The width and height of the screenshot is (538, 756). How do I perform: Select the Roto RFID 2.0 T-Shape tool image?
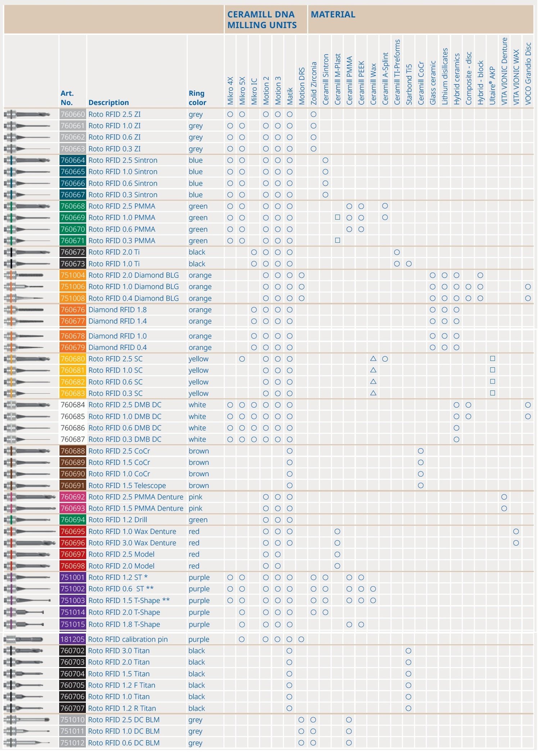click(x=25, y=612)
